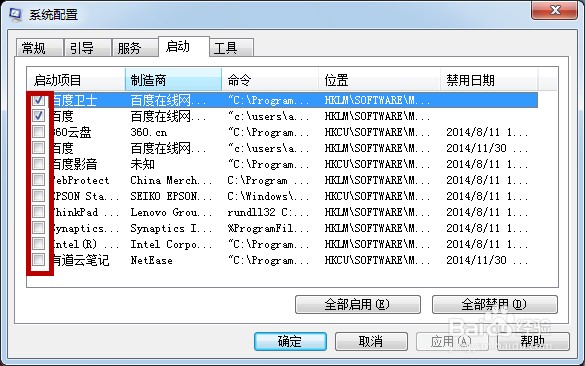
Task: Enable the WebProtect startup checkbox
Action: pyautogui.click(x=38, y=180)
